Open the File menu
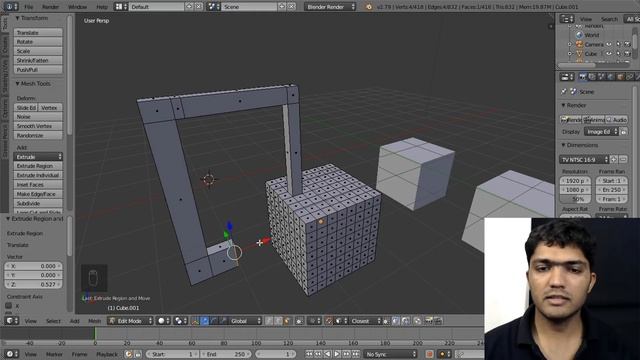This screenshot has width=640, height=360. [29, 7]
